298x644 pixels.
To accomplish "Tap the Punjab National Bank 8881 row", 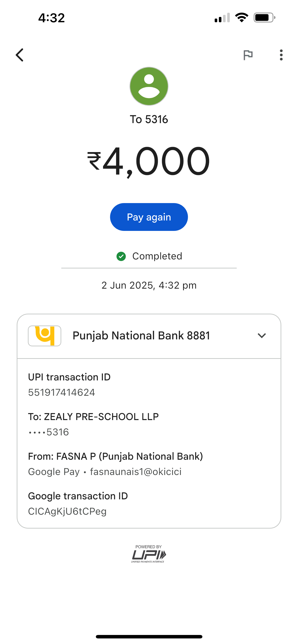I will (141, 336).
